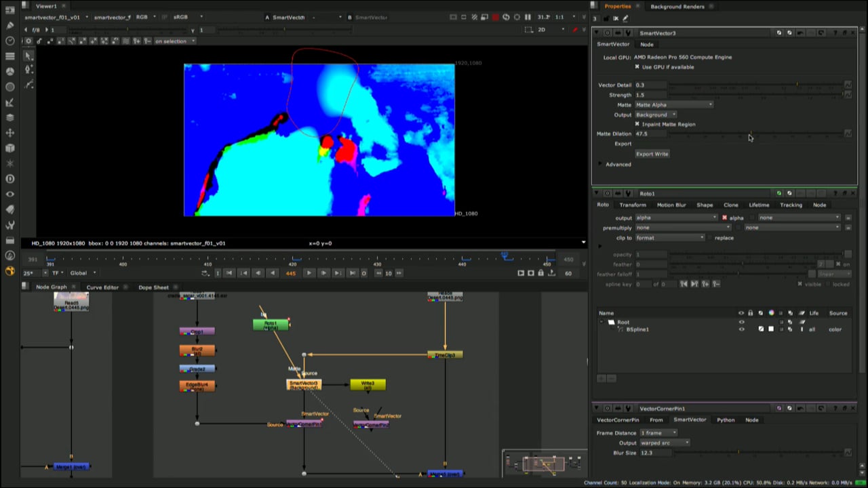Adjust the Vector Detail slider

click(755, 85)
